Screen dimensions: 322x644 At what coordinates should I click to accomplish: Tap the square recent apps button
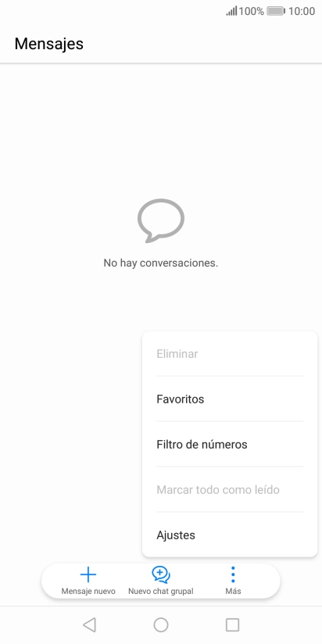tap(232, 624)
